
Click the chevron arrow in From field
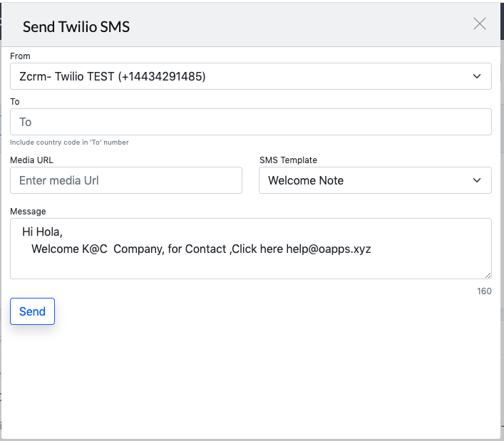[x=477, y=76]
